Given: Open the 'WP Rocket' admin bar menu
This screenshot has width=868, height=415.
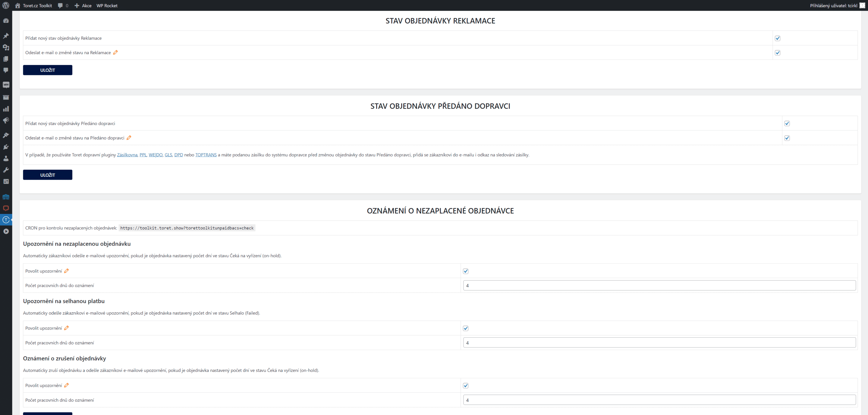Looking at the screenshot, I should click(x=107, y=5).
